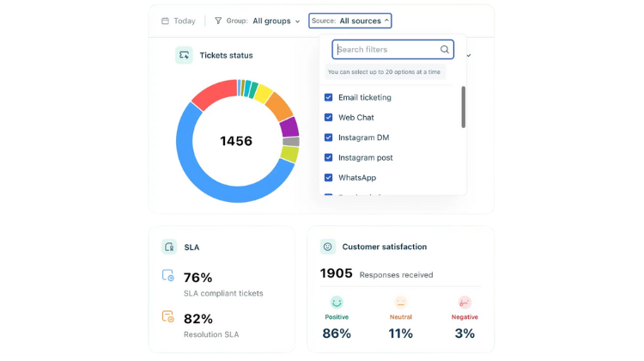Screen dimensions: 644x361
Task: Select the green Positive face icon
Action: (337, 303)
